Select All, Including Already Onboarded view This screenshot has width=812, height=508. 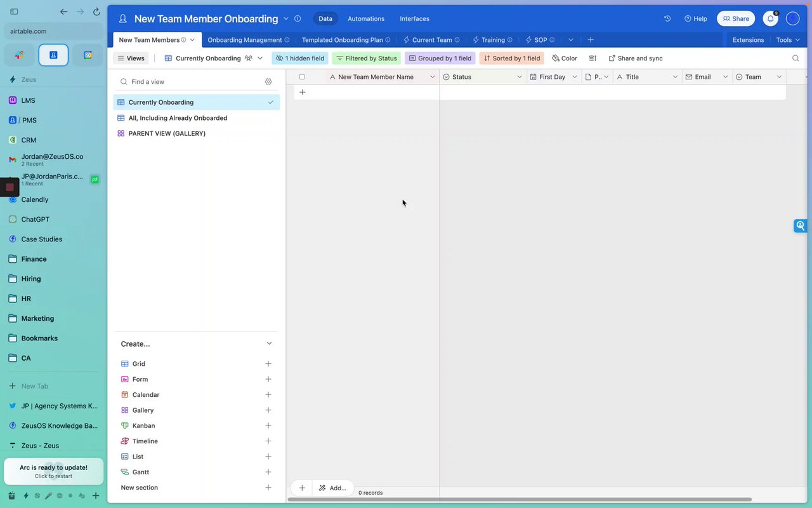coord(197,117)
